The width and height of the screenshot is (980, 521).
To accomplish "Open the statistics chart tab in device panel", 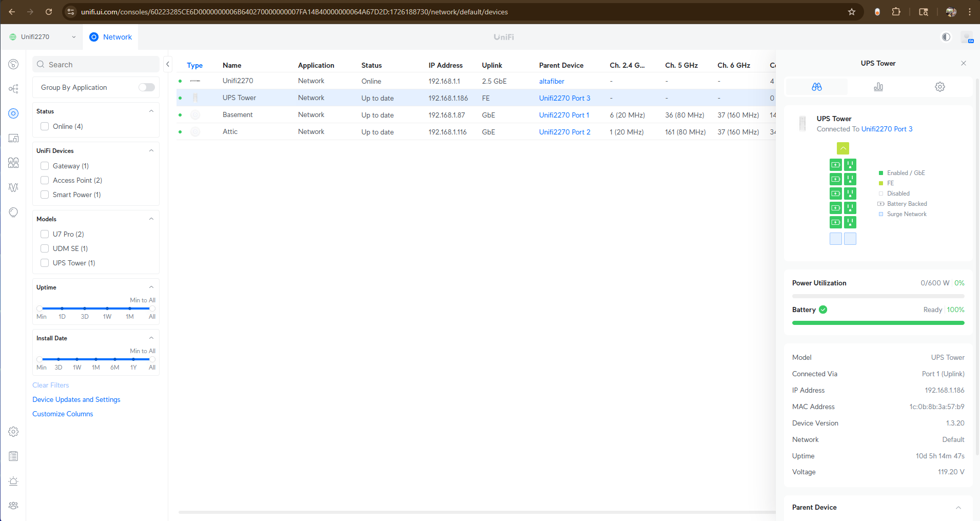I will (878, 87).
